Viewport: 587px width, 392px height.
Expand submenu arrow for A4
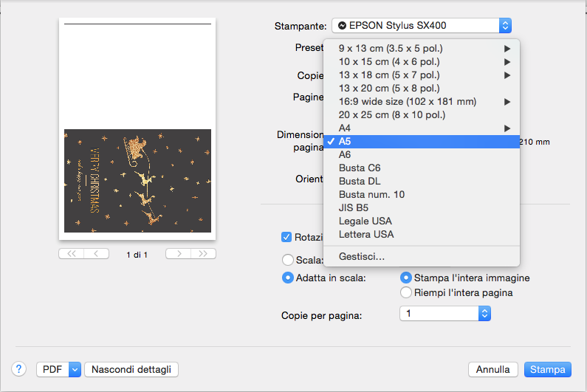point(507,128)
